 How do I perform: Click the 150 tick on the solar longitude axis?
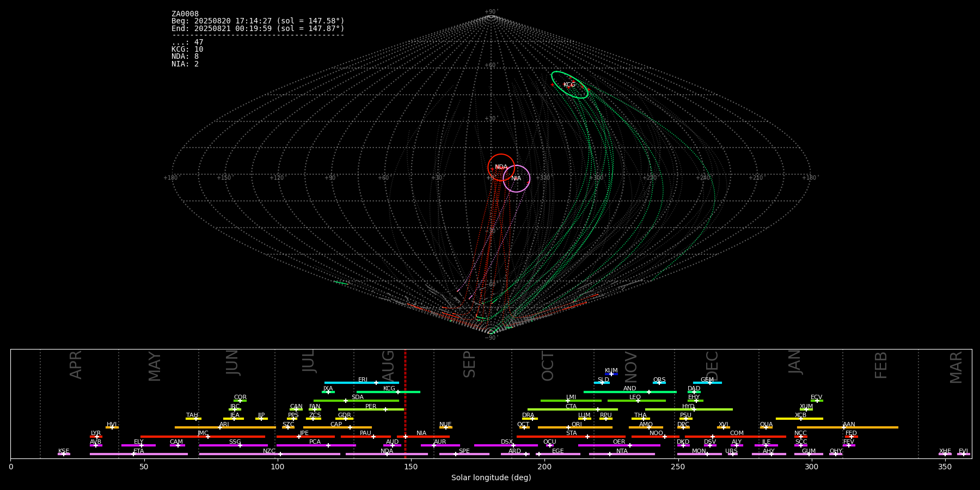point(411,467)
